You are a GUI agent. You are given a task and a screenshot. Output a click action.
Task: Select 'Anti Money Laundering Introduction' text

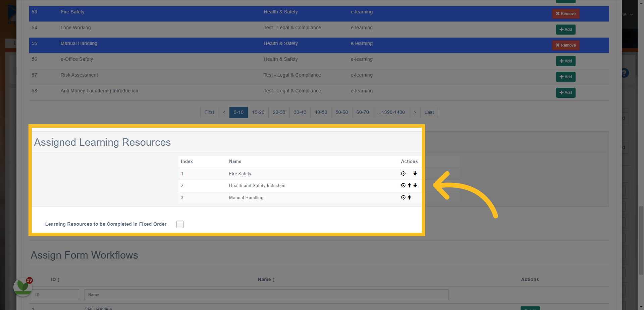(99, 91)
